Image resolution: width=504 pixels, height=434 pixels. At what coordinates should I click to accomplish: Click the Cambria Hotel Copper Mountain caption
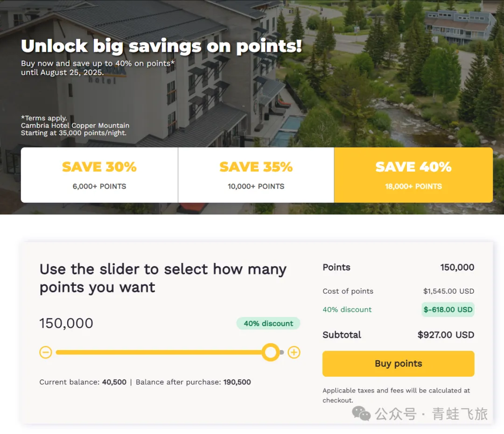(x=75, y=126)
